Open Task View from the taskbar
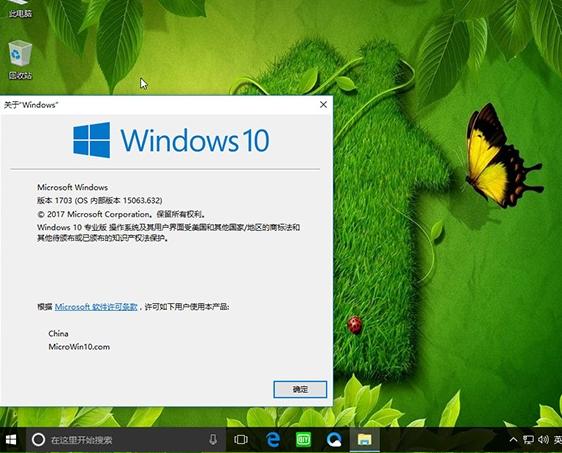Screen dimensions: 562x453 pyautogui.click(x=241, y=440)
